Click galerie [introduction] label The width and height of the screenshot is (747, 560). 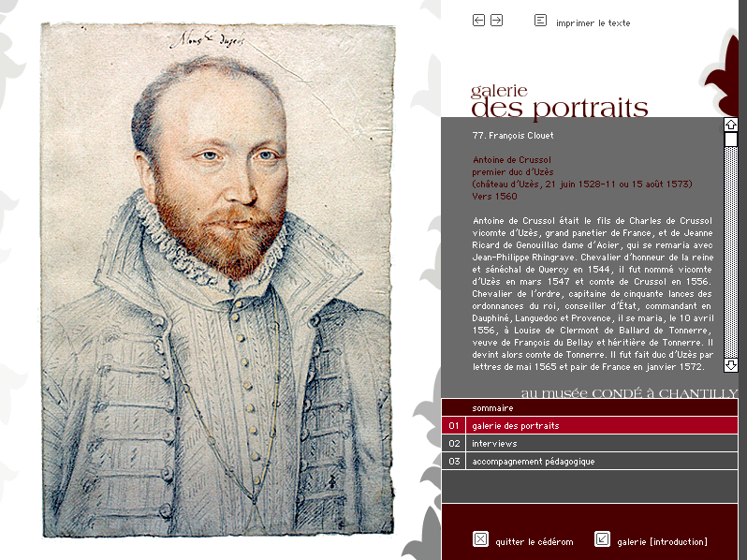[662, 542]
